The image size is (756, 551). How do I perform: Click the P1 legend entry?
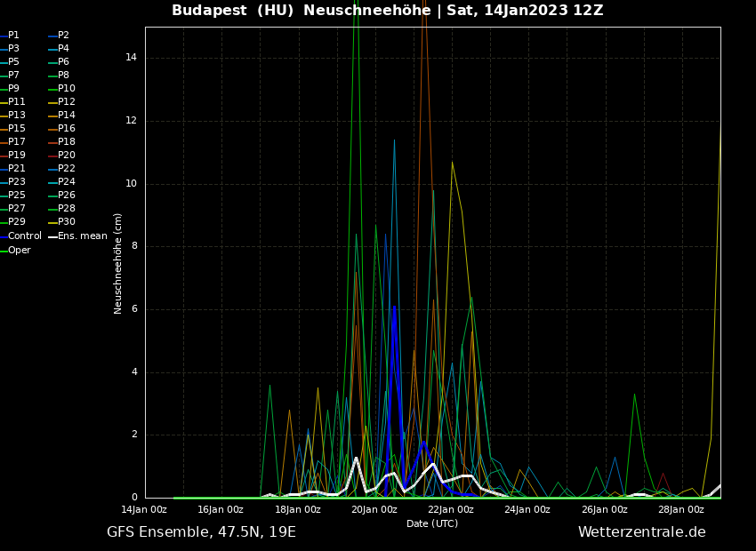click(13, 36)
